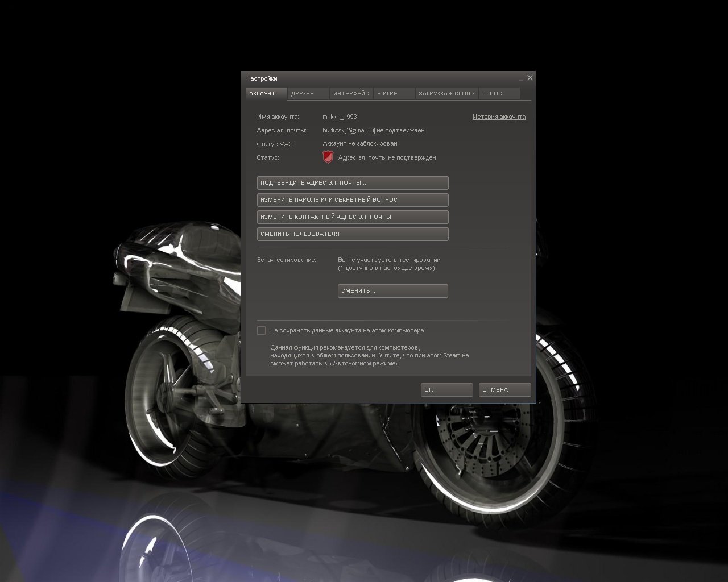Click the 'Имя аккаунта:' label
728x582 pixels.
pyautogui.click(x=278, y=117)
